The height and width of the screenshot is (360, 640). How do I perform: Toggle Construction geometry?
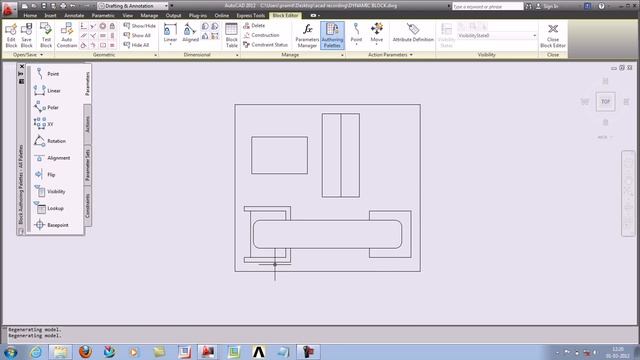[262, 35]
